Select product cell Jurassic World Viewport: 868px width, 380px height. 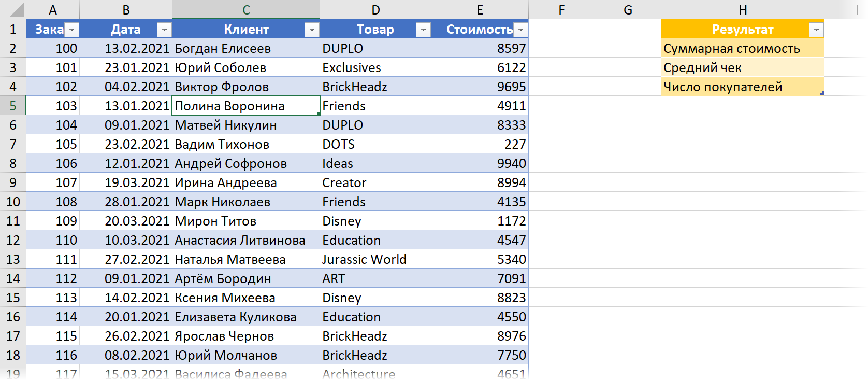click(375, 259)
